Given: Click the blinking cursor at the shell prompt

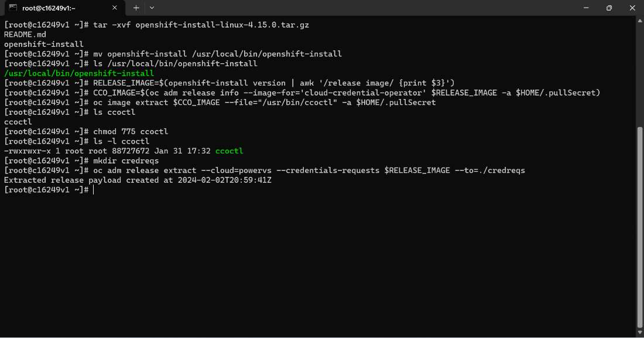Looking at the screenshot, I should 94,189.
